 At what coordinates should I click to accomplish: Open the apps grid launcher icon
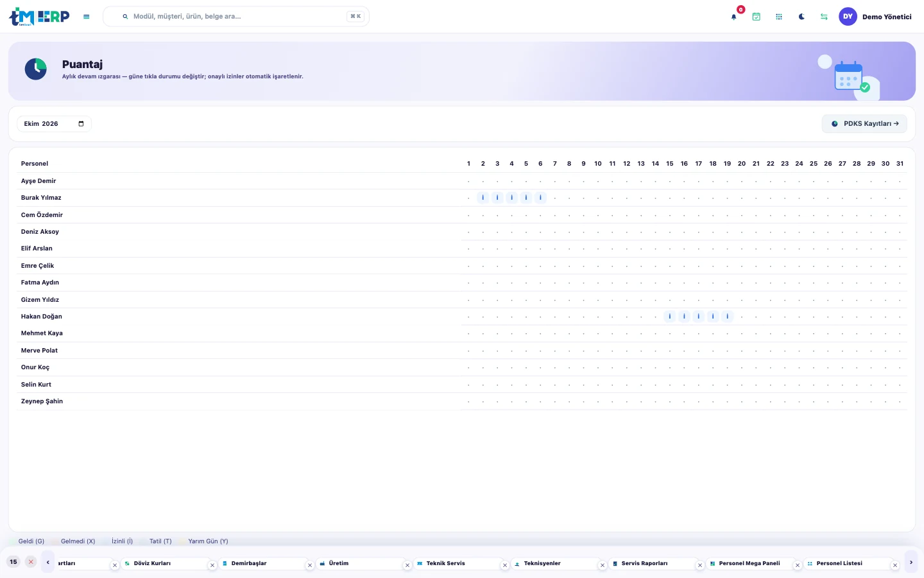[779, 17]
